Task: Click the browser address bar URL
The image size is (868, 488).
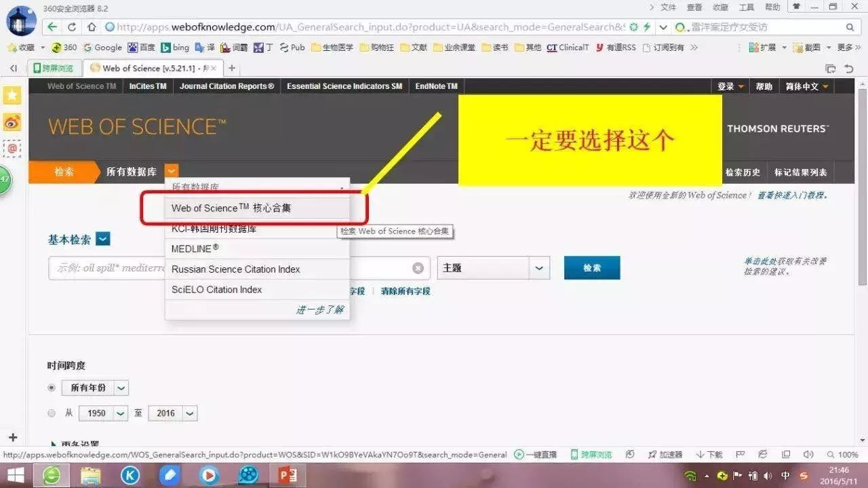Action: (x=370, y=27)
